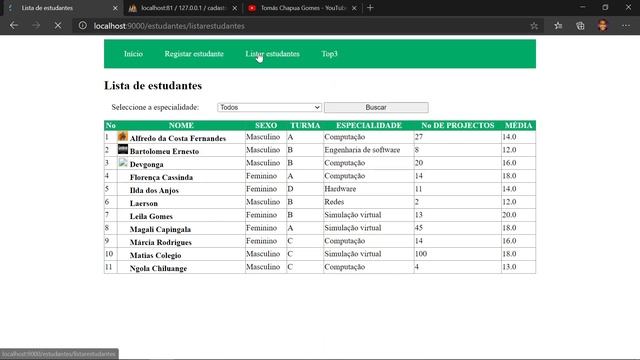Select the name Devgonga

tap(147, 164)
